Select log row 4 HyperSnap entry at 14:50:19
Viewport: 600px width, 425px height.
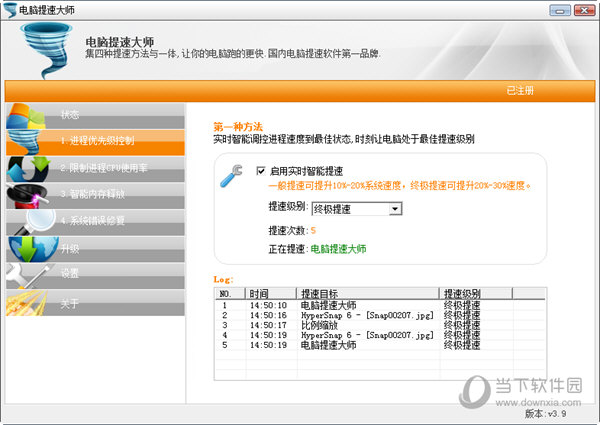380,335
